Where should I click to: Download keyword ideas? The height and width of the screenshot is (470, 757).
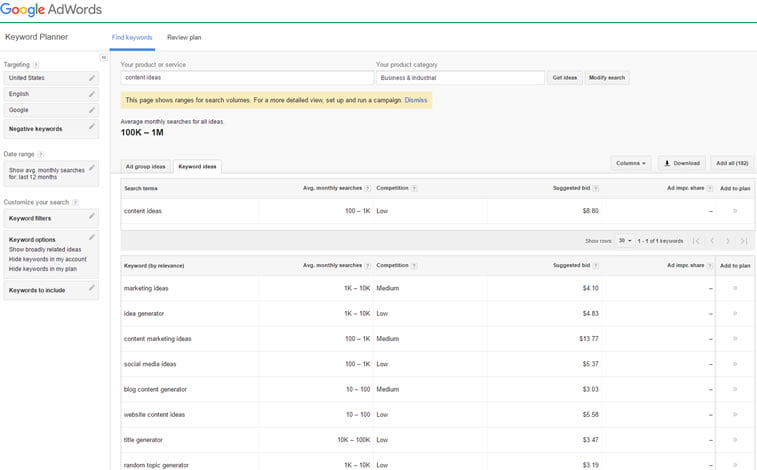point(682,163)
